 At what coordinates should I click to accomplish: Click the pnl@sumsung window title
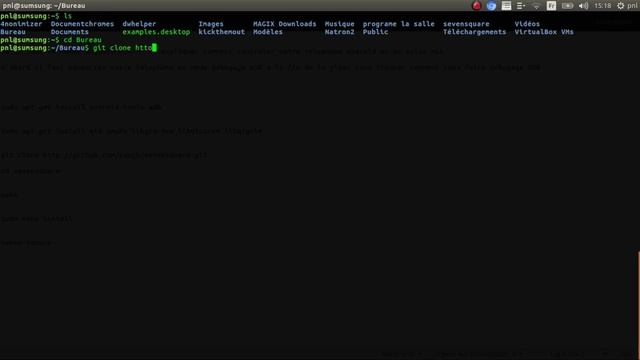44,6
